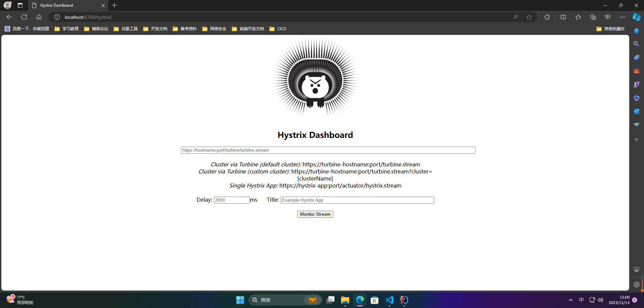Image resolution: width=644 pixels, height=308 pixels.
Task: Open the 学习教育 bookmarks folder
Action: pyautogui.click(x=66, y=29)
